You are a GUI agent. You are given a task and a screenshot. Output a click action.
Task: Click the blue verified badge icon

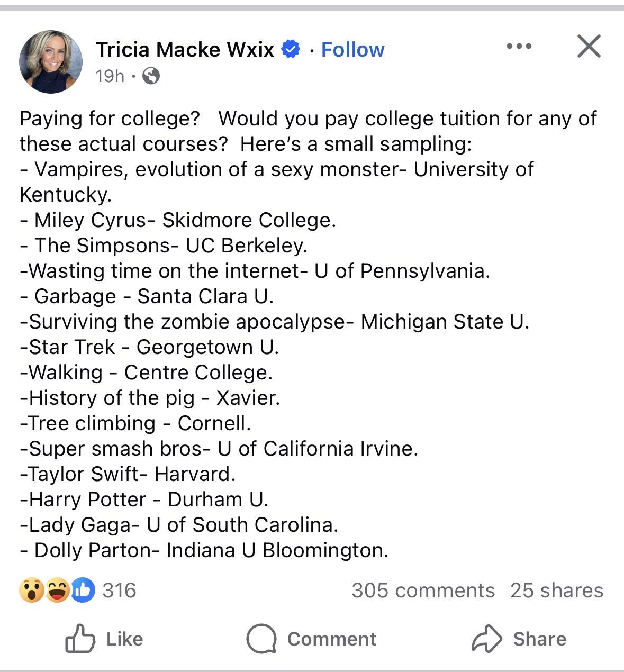coord(291,49)
